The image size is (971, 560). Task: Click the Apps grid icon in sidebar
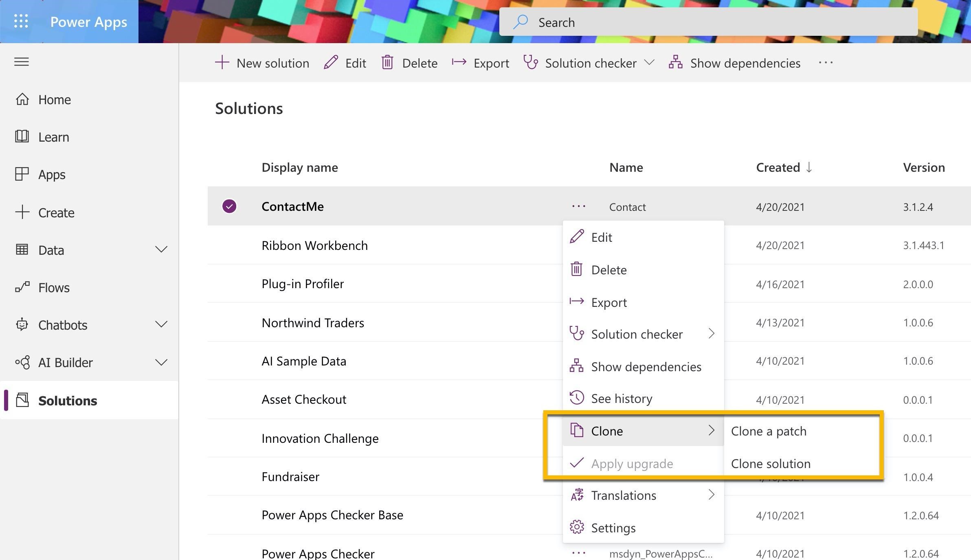pyautogui.click(x=22, y=174)
